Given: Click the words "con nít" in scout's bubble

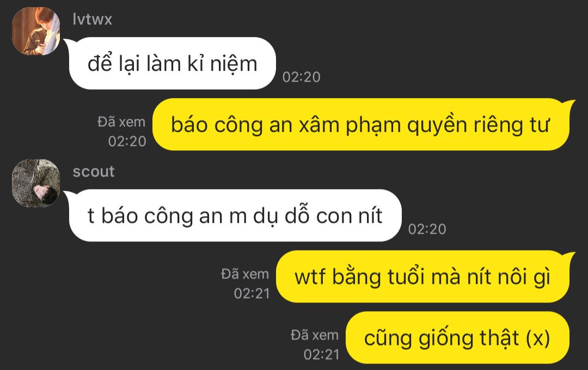Looking at the screenshot, I should point(349,216).
